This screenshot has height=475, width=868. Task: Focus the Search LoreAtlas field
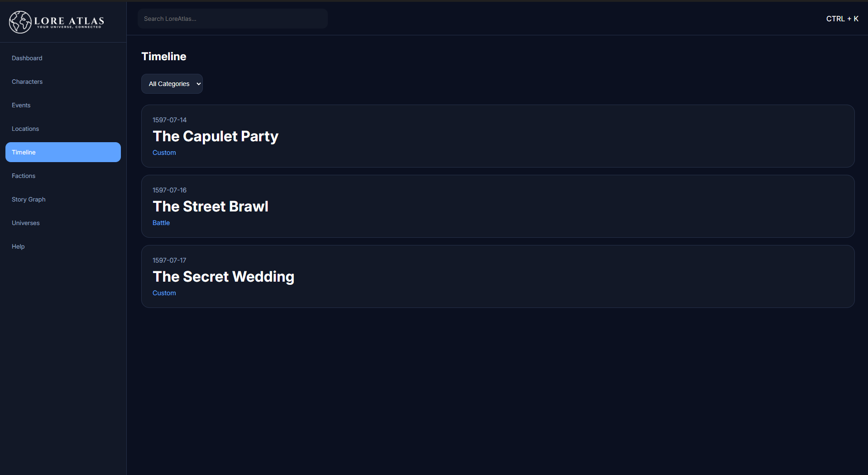click(x=233, y=19)
